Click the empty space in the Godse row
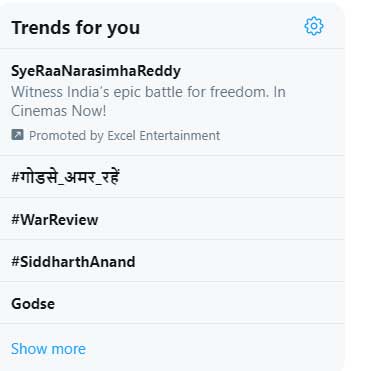Image resolution: width=381 pixels, height=371 pixels. [200, 303]
